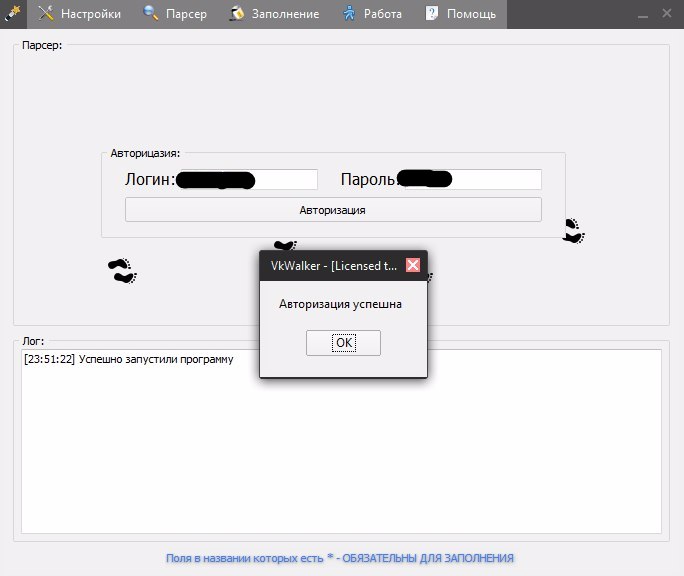Select the 'Успешно запустили программу' log entry
This screenshot has width=684, height=576.
click(128, 360)
